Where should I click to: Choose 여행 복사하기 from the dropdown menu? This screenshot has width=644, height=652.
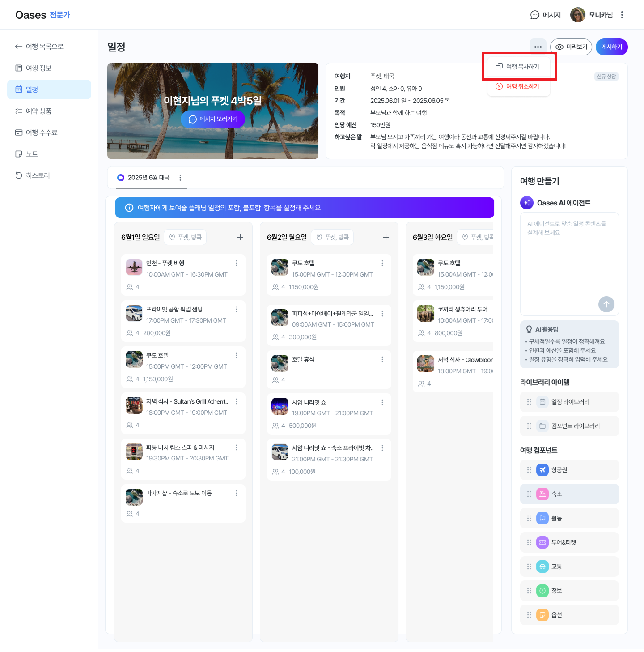click(x=519, y=67)
